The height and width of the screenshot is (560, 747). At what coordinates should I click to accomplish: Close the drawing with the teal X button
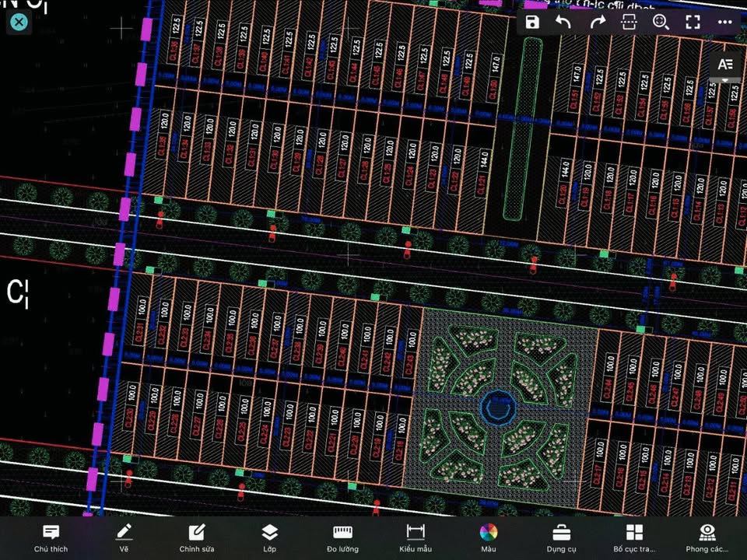19,22
